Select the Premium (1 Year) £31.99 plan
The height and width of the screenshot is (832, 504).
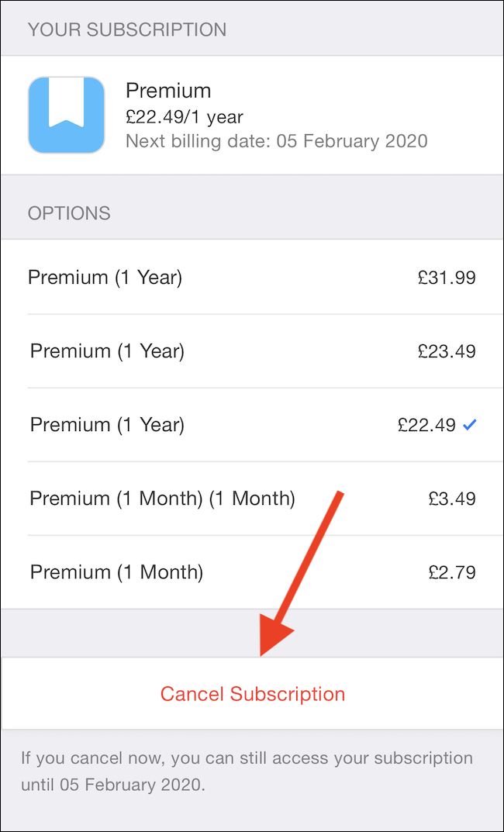(x=252, y=277)
